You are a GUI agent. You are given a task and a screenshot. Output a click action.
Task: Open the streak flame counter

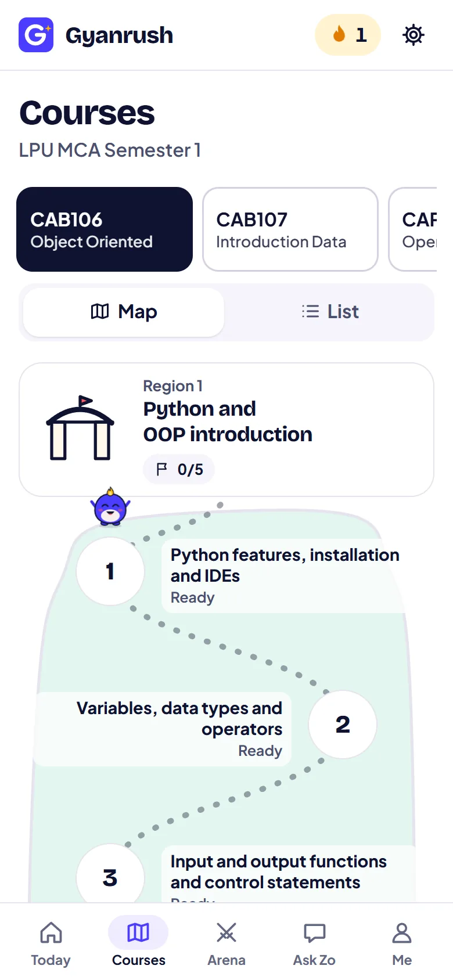coord(348,35)
